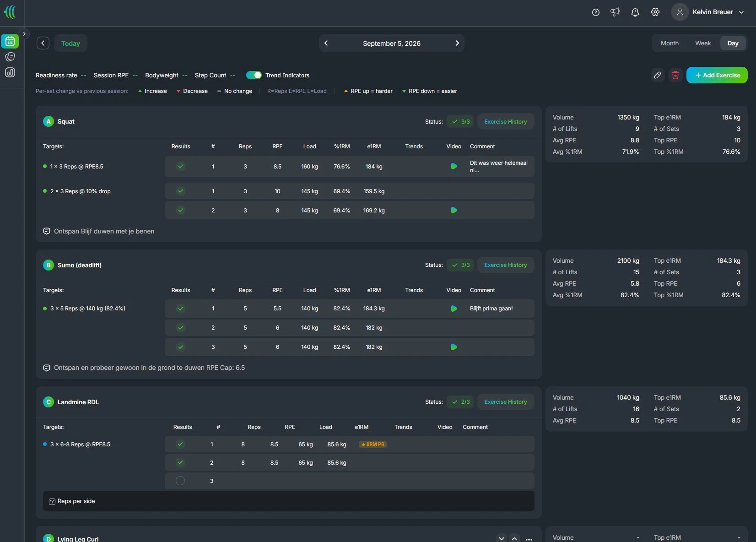Screen dimensions: 756x542
Task: Go to previous day with left chevron
Action: coord(326,43)
